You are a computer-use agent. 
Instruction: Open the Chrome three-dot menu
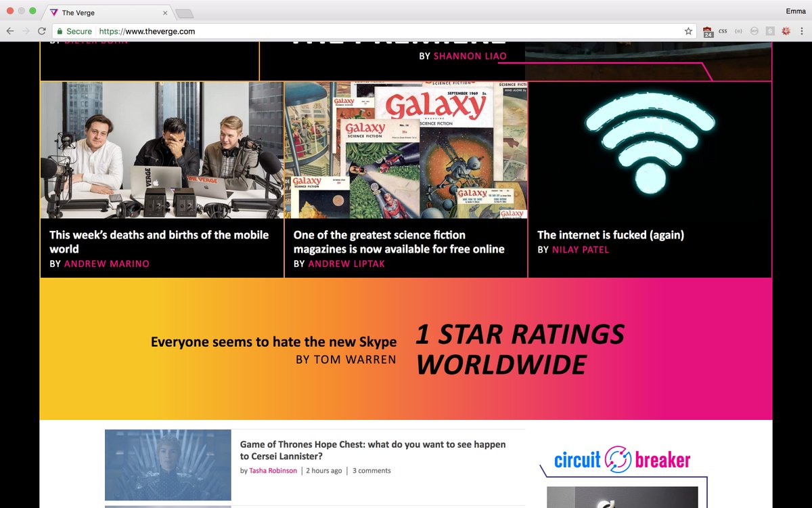[802, 31]
